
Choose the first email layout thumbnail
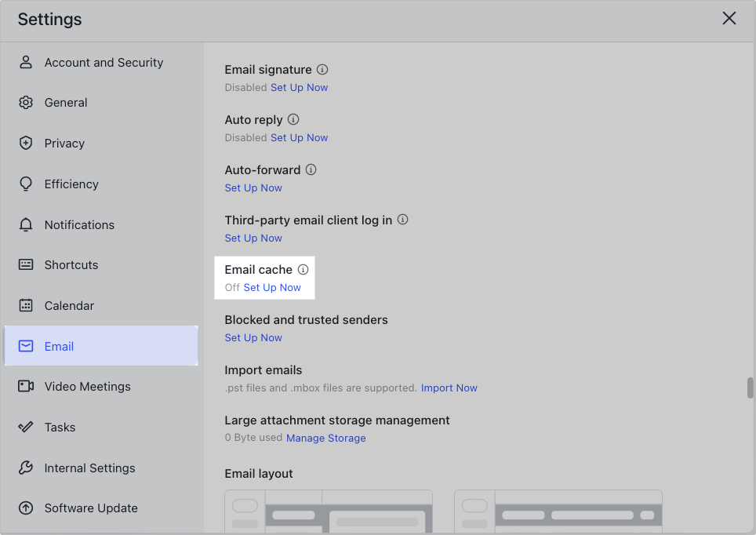point(329,511)
